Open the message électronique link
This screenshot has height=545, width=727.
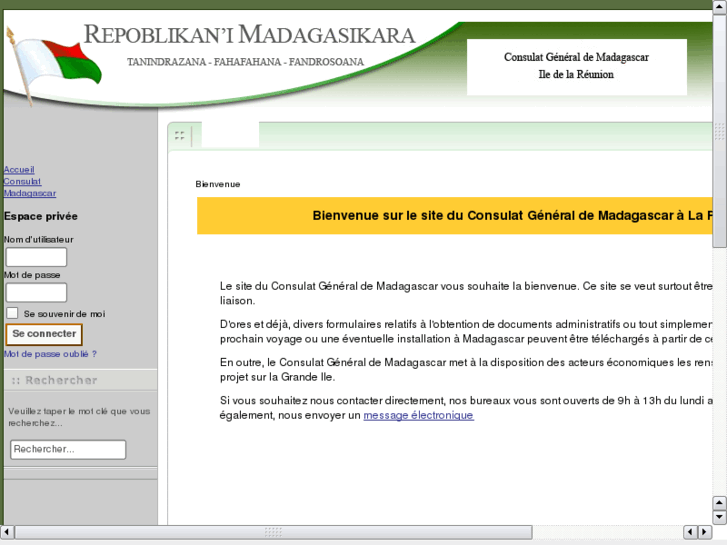[x=418, y=415]
